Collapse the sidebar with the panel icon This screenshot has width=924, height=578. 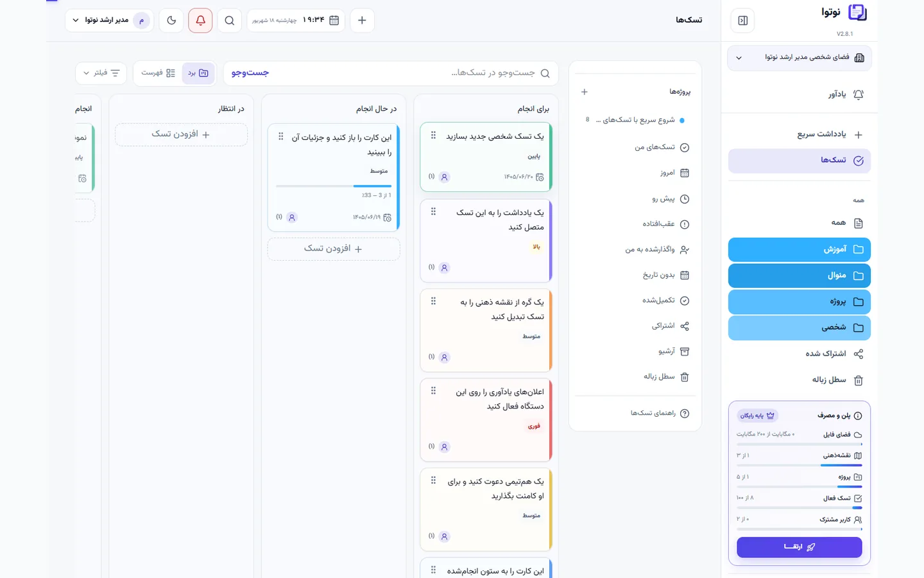click(x=742, y=21)
